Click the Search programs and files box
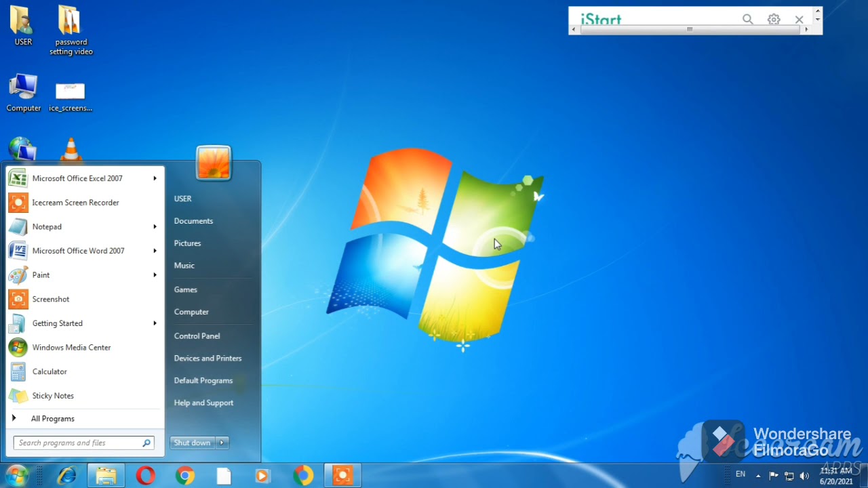 click(84, 443)
